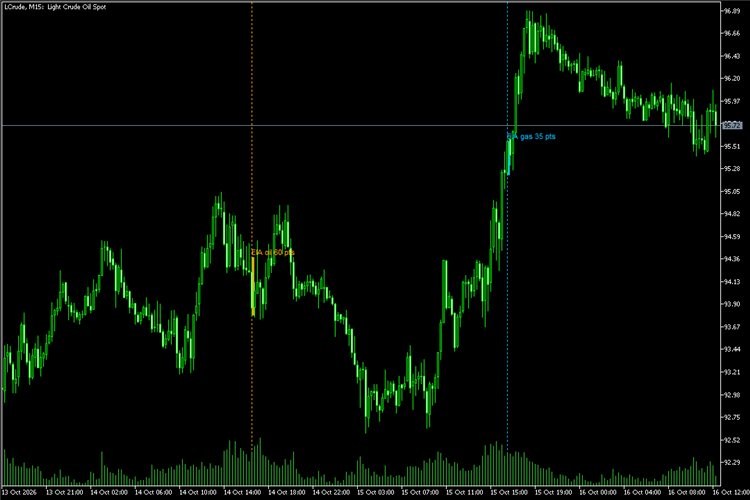This screenshot has width=750, height=500.
Task: Click the 95.97 price scale label
Action: point(732,101)
